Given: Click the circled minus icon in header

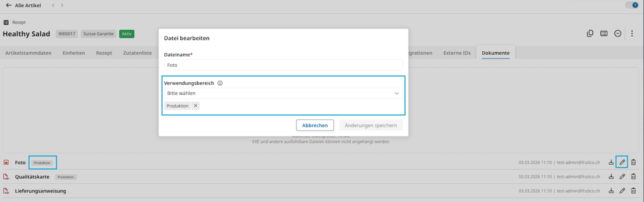Looking at the screenshot, I should (618, 33).
